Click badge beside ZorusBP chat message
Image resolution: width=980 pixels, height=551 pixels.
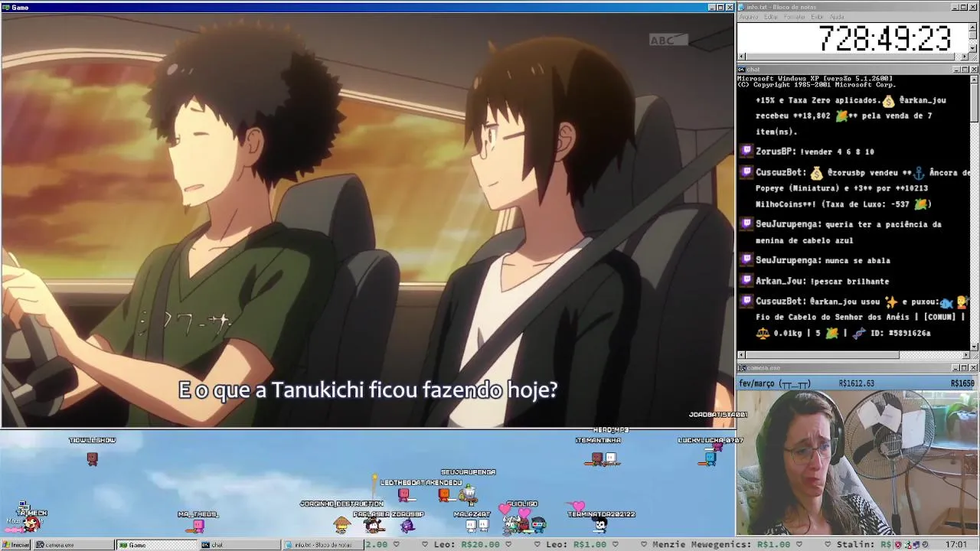747,152
